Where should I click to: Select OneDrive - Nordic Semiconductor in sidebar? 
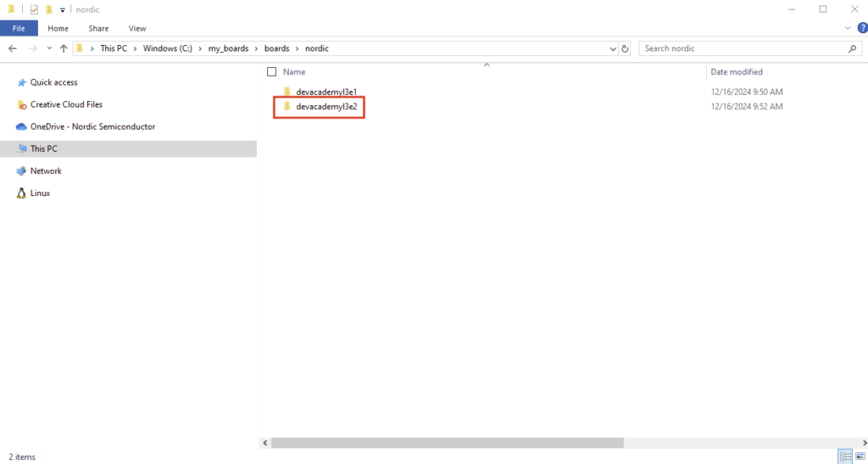coord(92,126)
